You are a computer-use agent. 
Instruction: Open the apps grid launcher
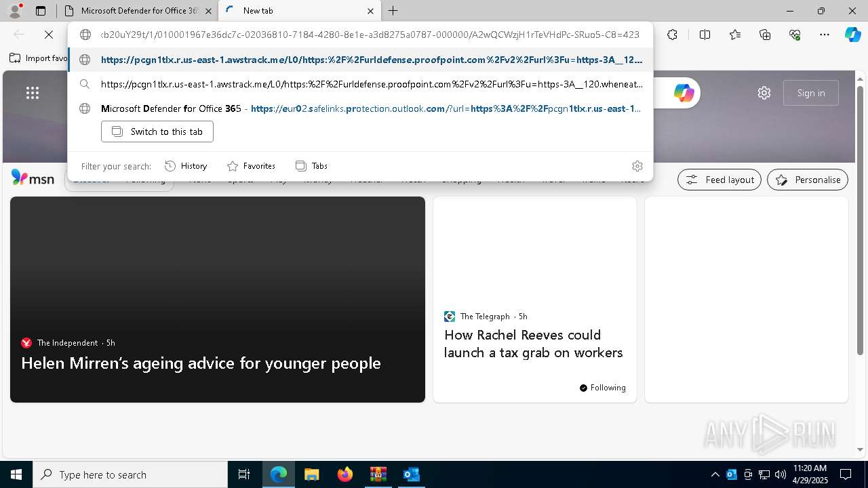pyautogui.click(x=33, y=93)
